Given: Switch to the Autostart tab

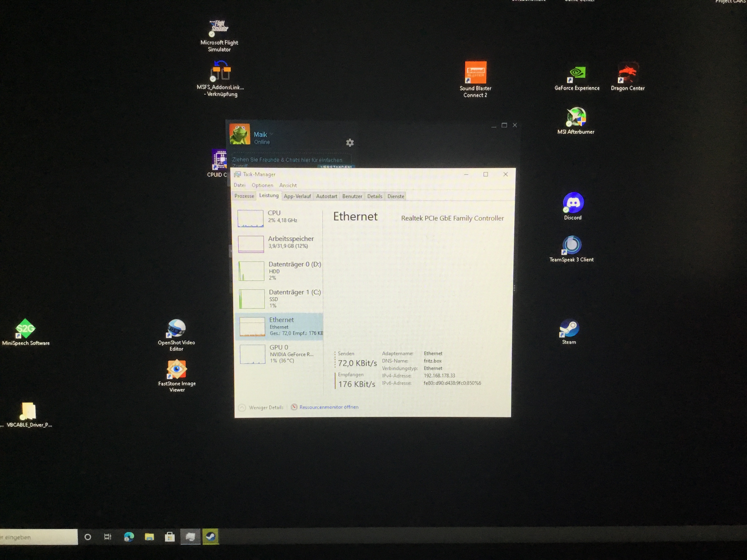Looking at the screenshot, I should 326,197.
